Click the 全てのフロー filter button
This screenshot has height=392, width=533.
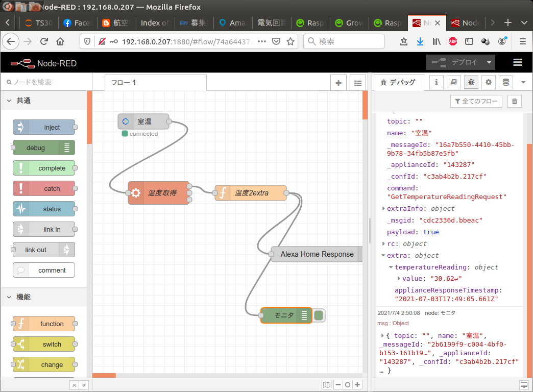point(476,101)
